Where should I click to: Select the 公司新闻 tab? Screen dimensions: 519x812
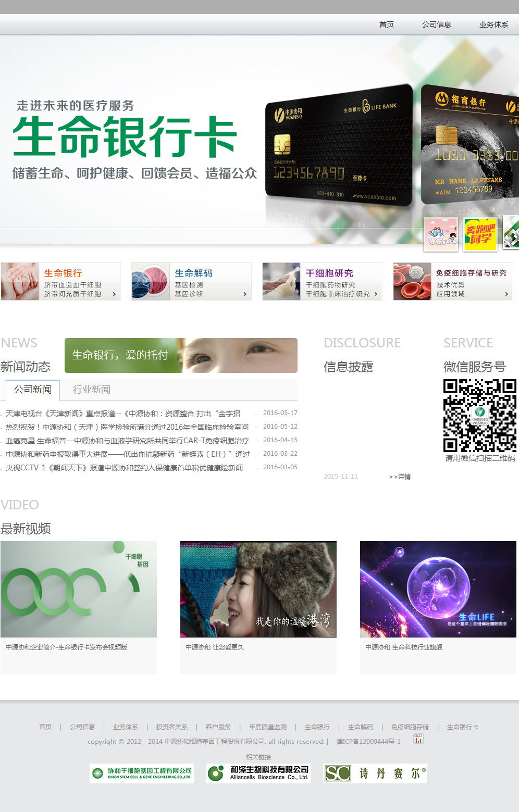click(x=33, y=390)
